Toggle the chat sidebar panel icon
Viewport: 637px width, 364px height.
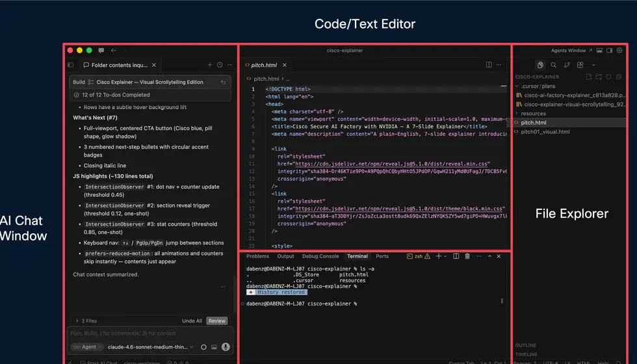pyautogui.click(x=71, y=65)
